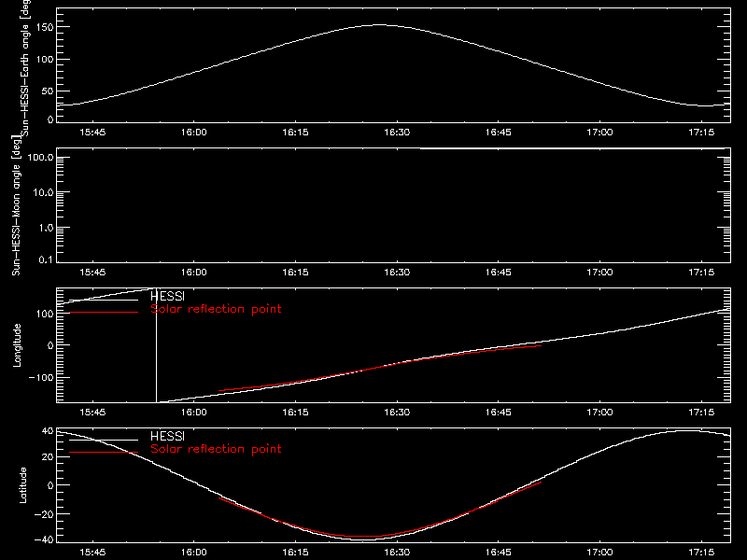Select red 'Solar reflection point' label in Latitude plot
Screen dimensions: 747x560
tap(216, 449)
